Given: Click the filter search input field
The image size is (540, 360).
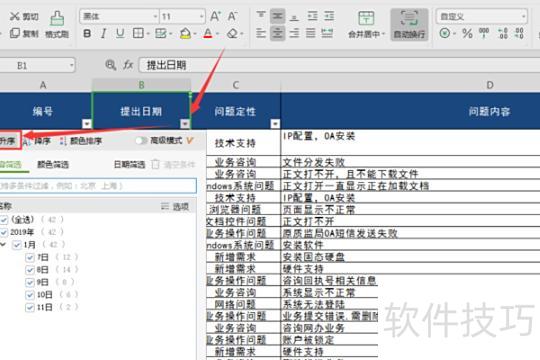Looking at the screenshot, I should tap(98, 186).
